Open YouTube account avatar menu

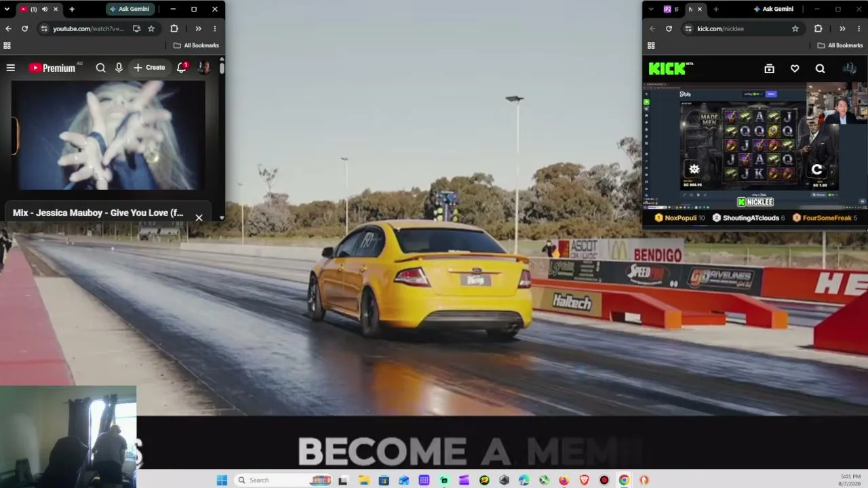(x=203, y=68)
